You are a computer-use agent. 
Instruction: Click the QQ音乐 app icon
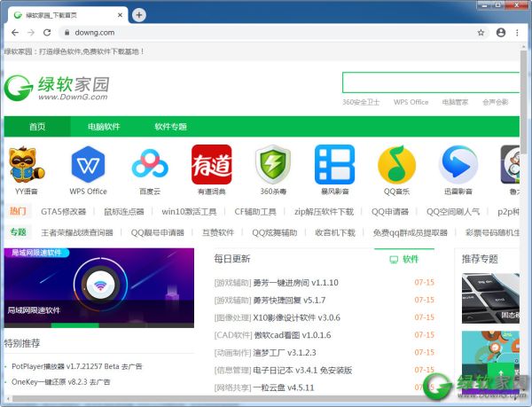click(x=396, y=164)
